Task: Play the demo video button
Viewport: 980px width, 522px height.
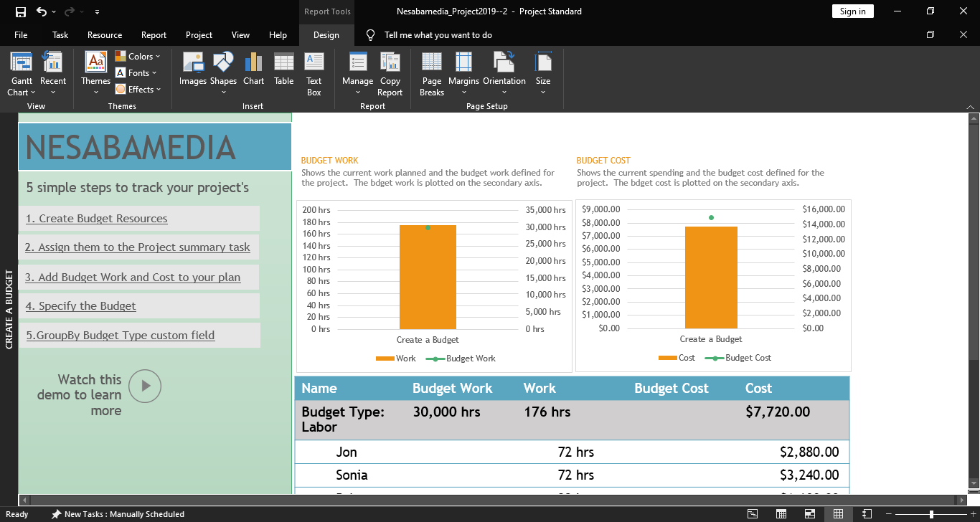Action: 146,386
